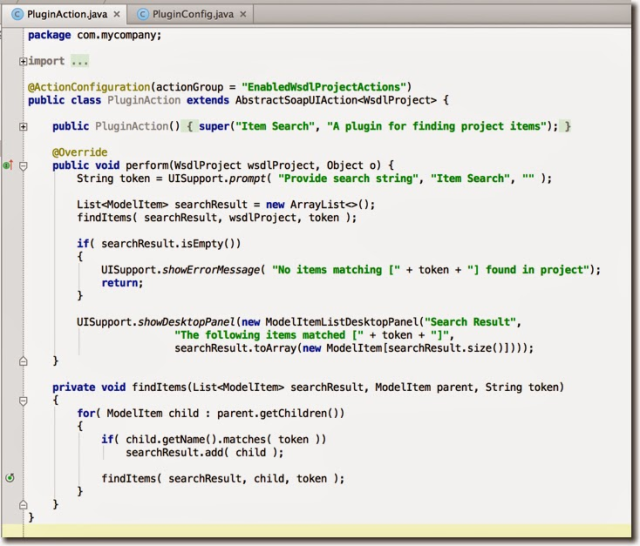Click the overrides gutter icon beside perform

click(x=8, y=165)
